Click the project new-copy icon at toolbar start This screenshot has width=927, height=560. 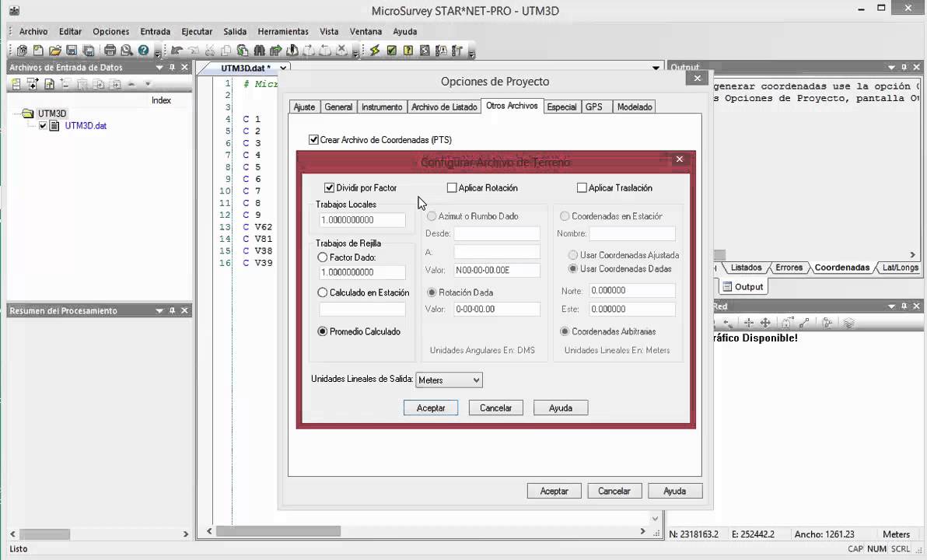(x=22, y=51)
